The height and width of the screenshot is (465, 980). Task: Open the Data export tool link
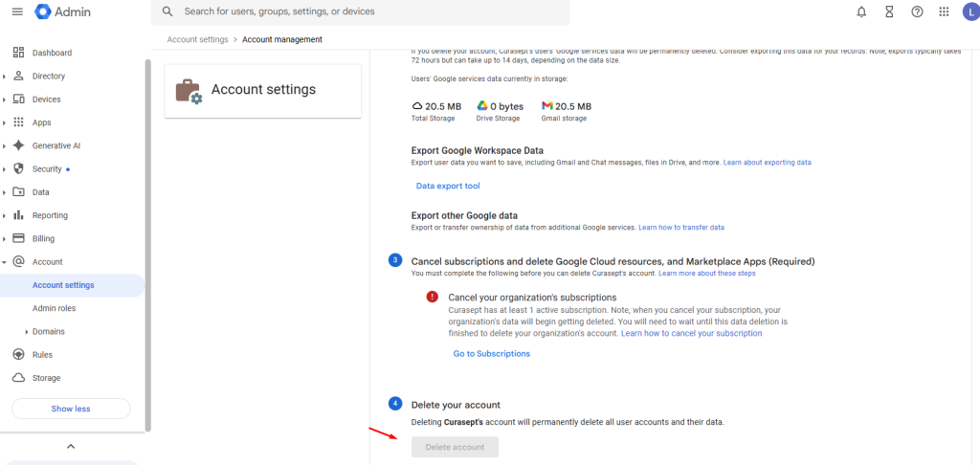click(x=448, y=186)
